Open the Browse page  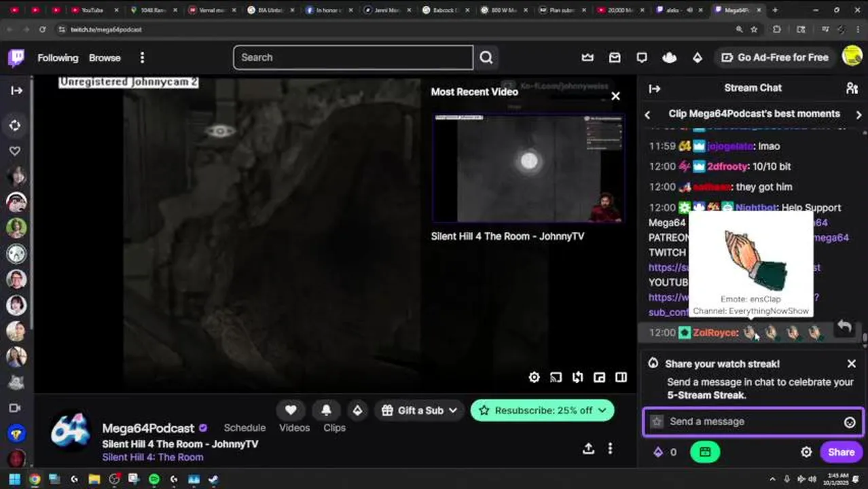[x=105, y=58]
